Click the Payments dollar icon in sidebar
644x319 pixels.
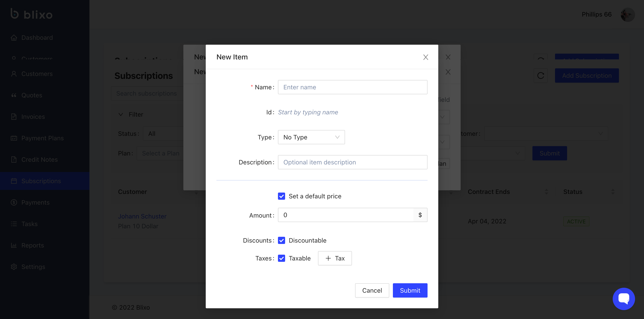(14, 202)
